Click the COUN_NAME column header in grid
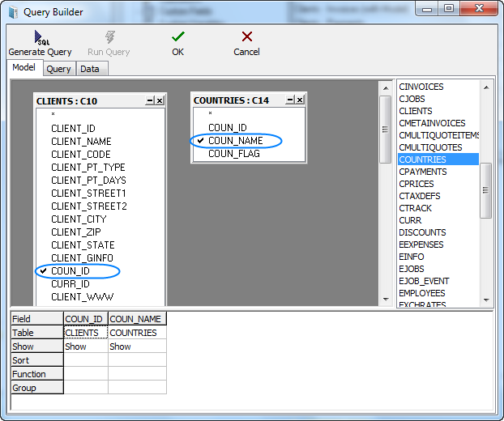The width and height of the screenshot is (504, 421). pos(138,319)
